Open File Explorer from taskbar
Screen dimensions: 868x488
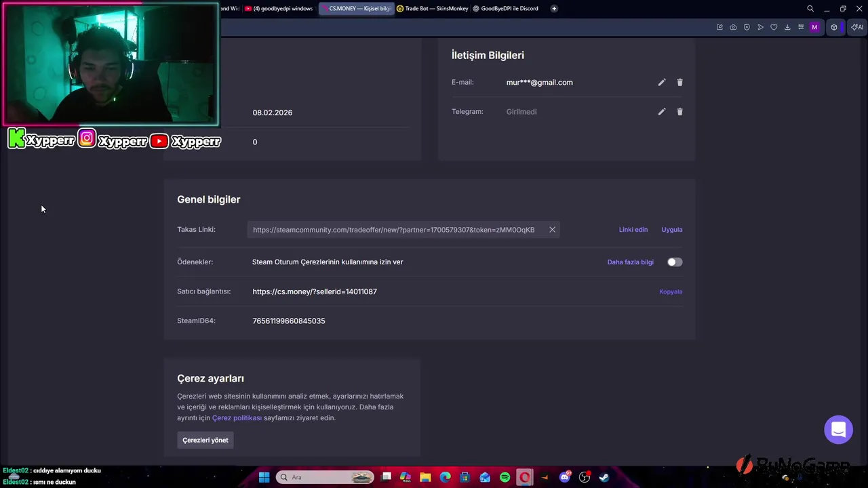click(x=425, y=477)
